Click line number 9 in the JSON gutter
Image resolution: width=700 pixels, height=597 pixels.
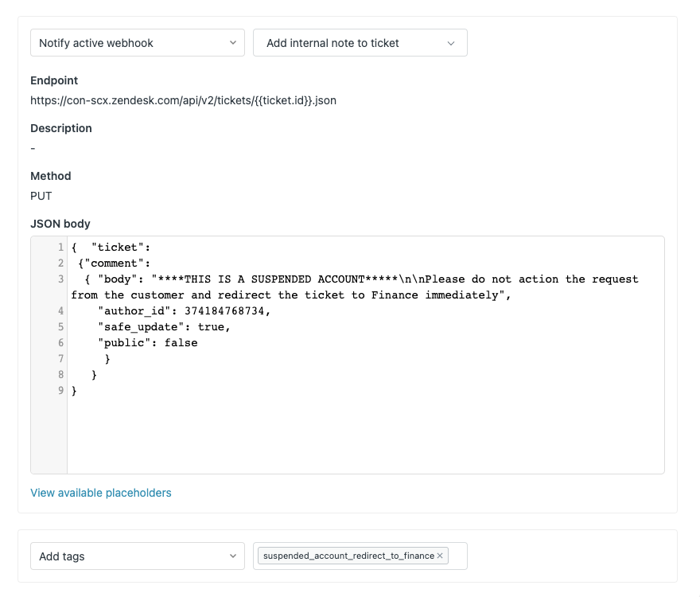click(x=60, y=390)
